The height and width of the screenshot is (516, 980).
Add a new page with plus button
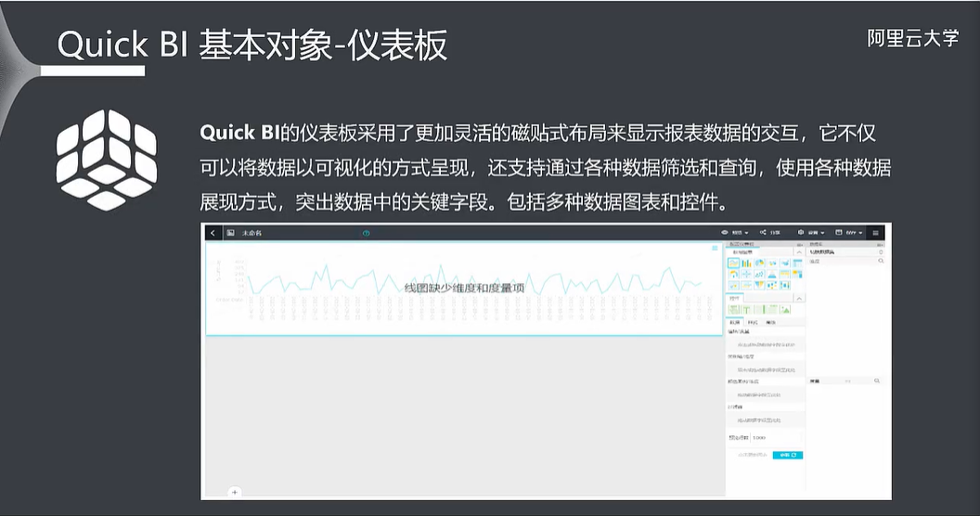(x=235, y=492)
